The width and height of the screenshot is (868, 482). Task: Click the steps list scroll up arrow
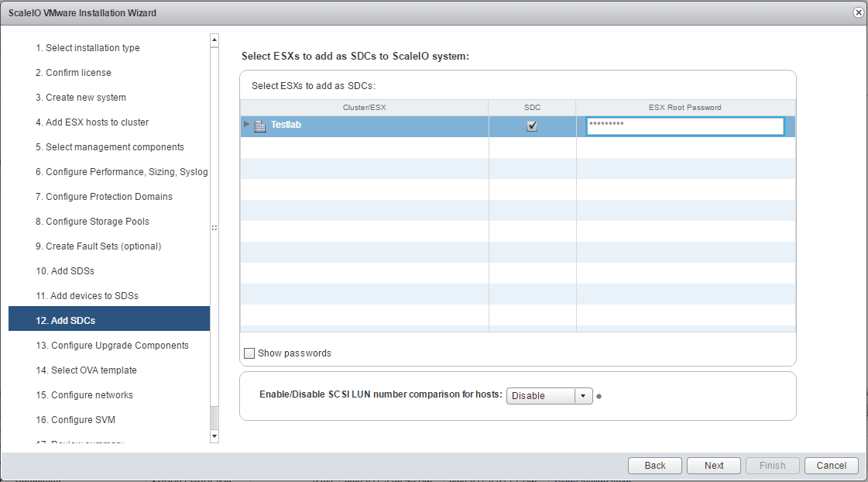[214, 40]
